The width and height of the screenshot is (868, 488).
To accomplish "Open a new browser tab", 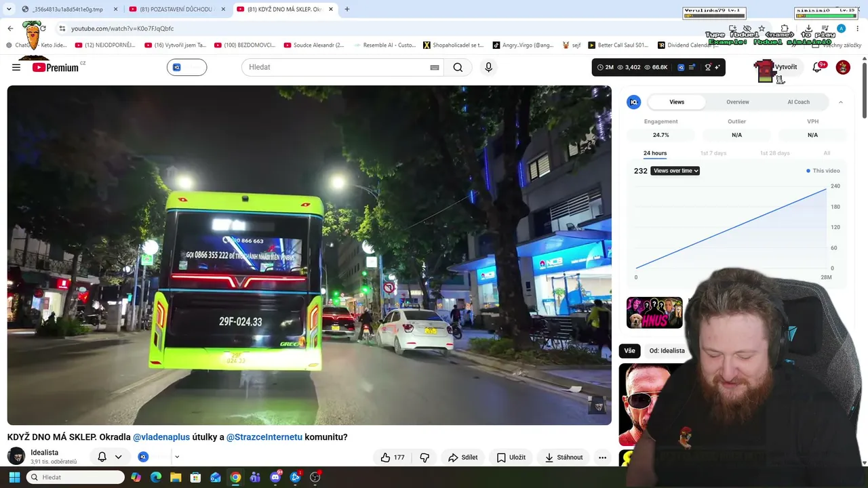I will tap(347, 9).
